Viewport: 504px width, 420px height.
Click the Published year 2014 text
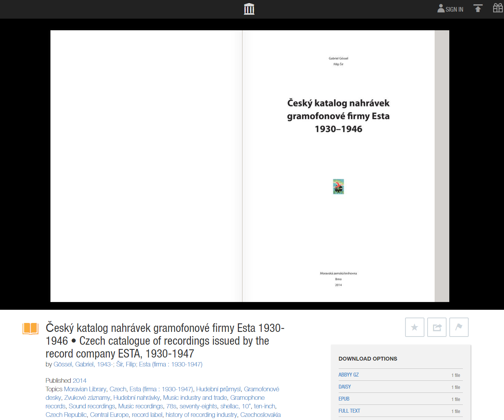[x=80, y=380]
